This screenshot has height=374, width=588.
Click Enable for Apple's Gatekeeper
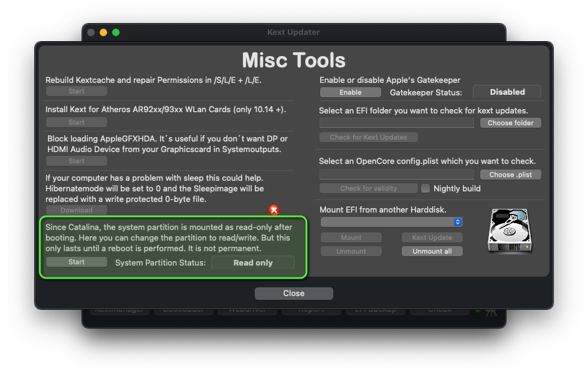pos(351,92)
